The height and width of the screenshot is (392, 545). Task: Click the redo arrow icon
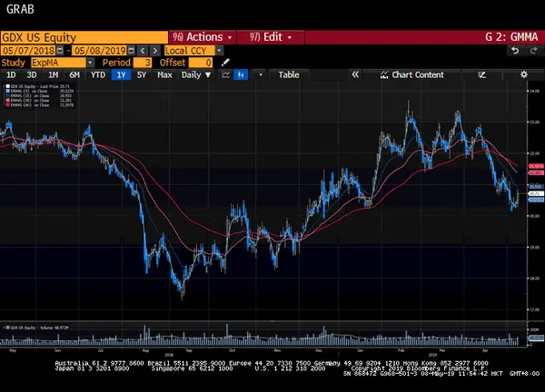pyautogui.click(x=533, y=51)
